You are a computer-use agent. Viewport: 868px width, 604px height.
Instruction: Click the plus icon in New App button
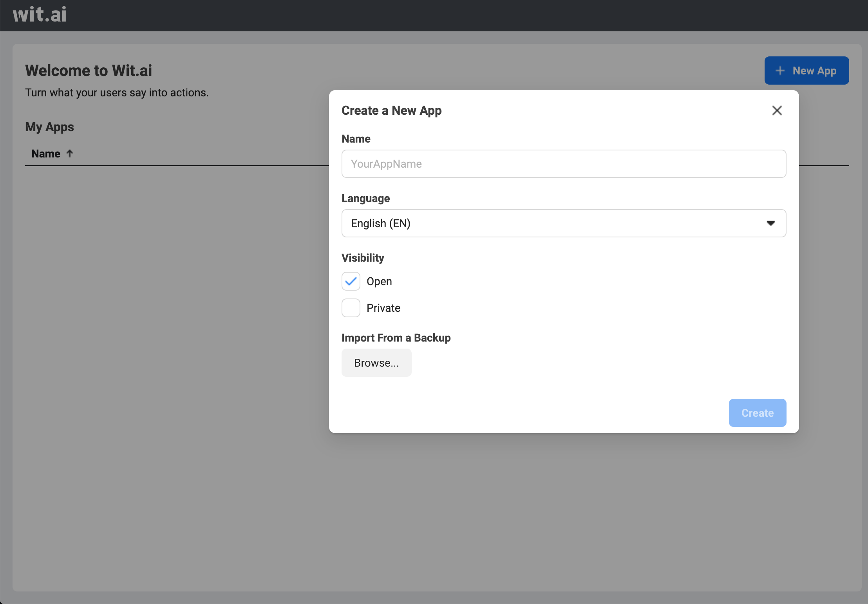[x=780, y=71]
